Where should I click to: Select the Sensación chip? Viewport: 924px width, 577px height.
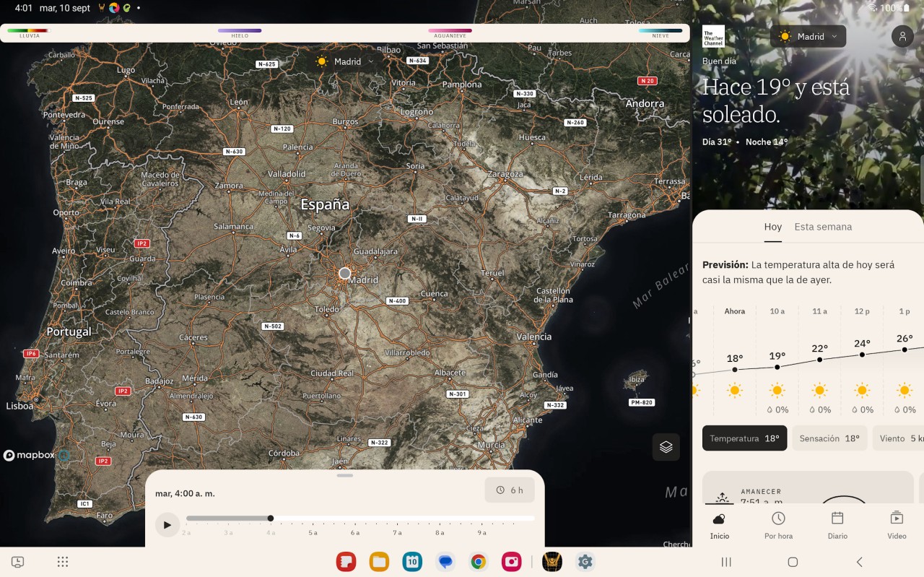coord(829,438)
